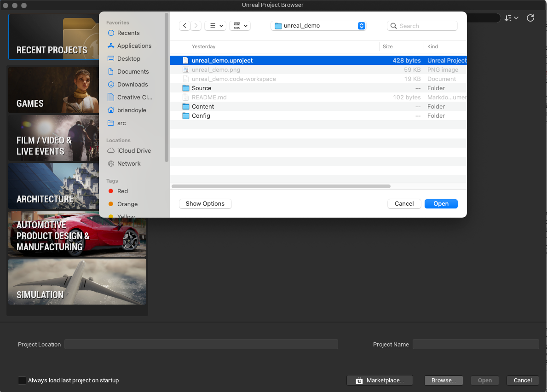Click the unreal_demo.code-workspace file row
Screen dimensions: 547x392
point(318,79)
